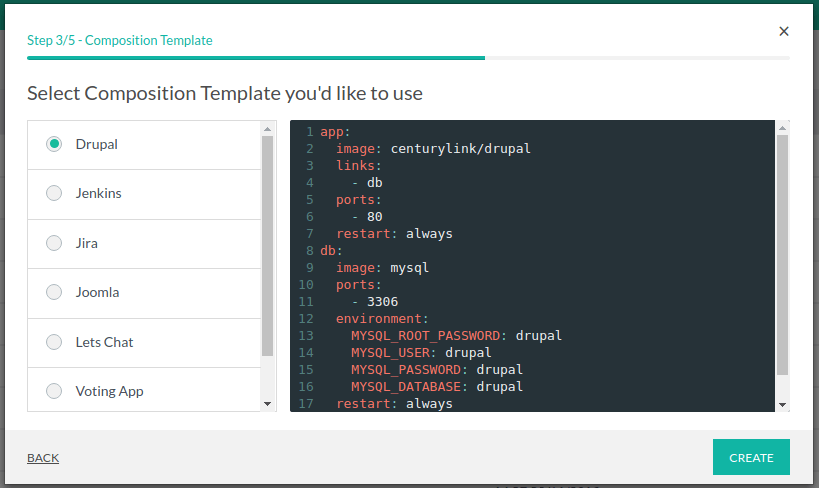Click template list scroll down arrow
819x488 pixels.
point(267,403)
